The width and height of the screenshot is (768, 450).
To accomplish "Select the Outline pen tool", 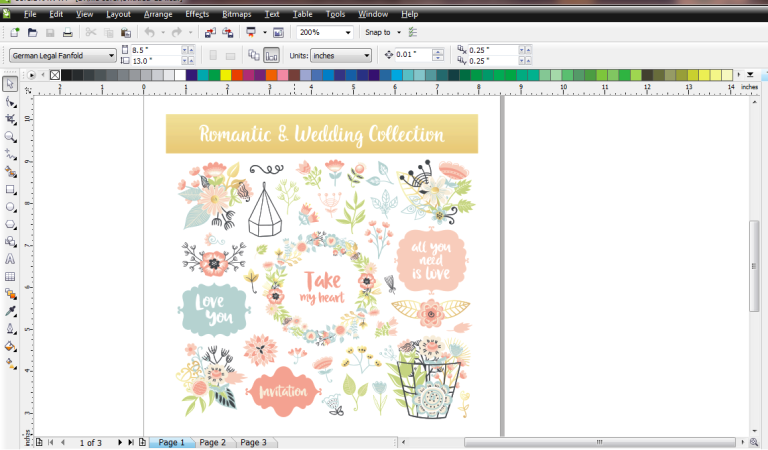I will pyautogui.click(x=10, y=329).
